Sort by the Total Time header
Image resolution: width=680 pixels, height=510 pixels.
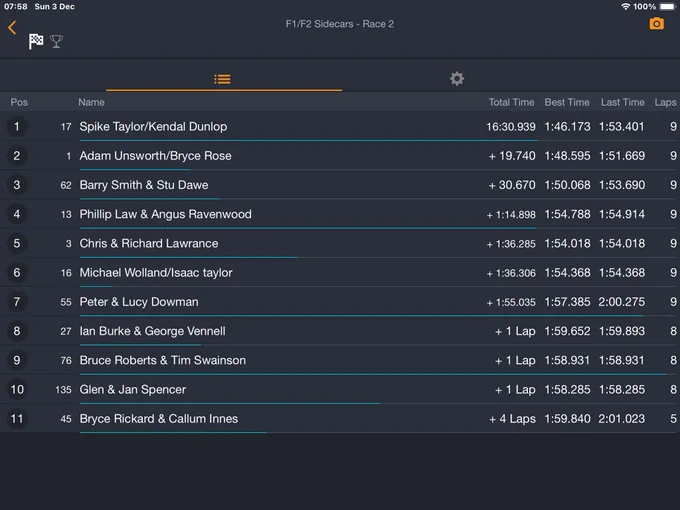[511, 102]
